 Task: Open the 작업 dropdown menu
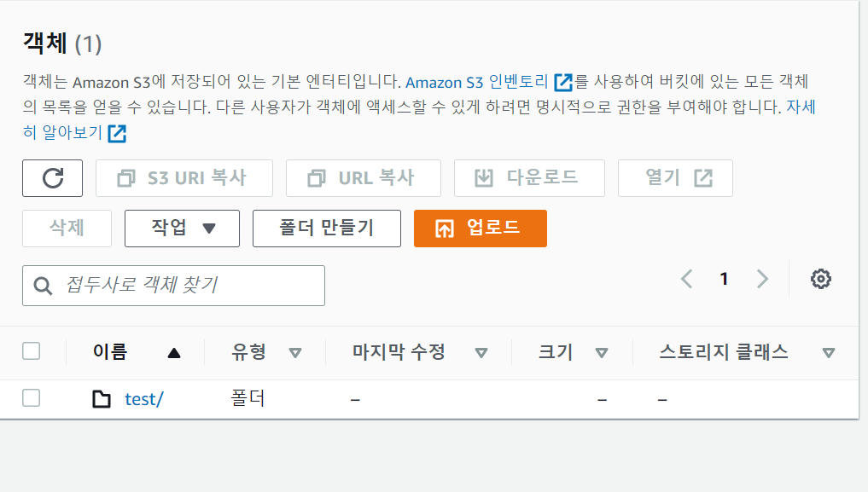click(181, 228)
